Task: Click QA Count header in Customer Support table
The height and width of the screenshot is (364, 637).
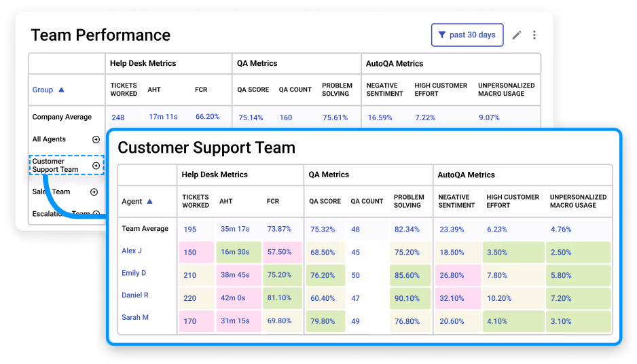Action: pos(367,201)
